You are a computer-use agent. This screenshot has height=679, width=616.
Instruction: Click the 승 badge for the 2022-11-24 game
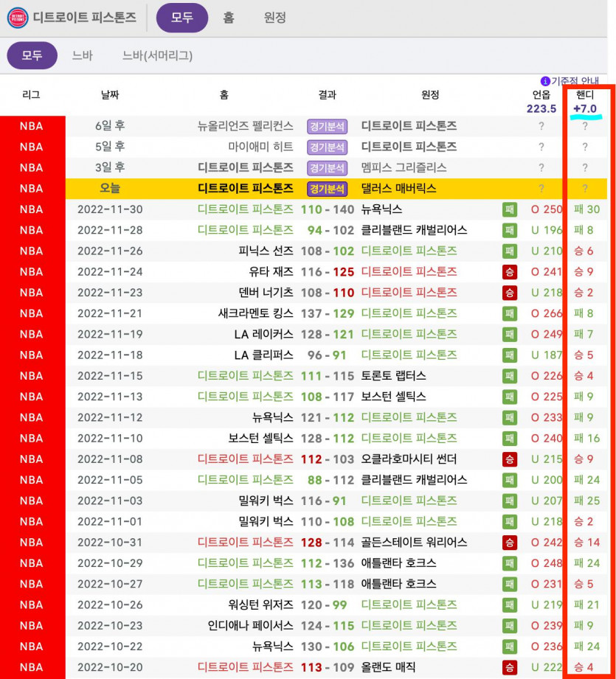510,272
